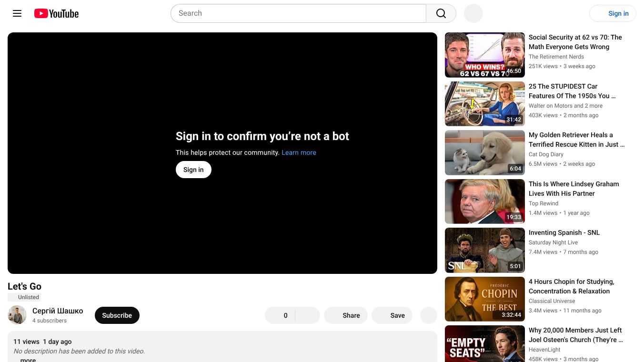
Task: Click 'No description has been added' text
Action: (x=79, y=351)
